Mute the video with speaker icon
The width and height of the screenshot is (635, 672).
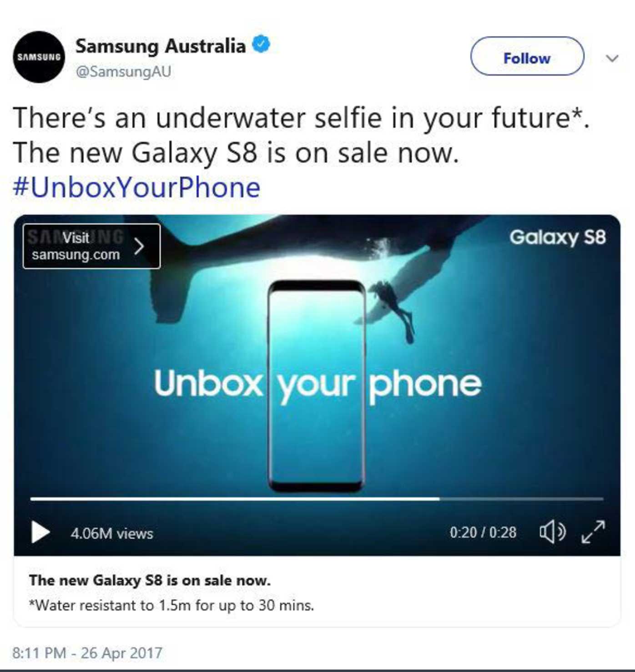[552, 532]
